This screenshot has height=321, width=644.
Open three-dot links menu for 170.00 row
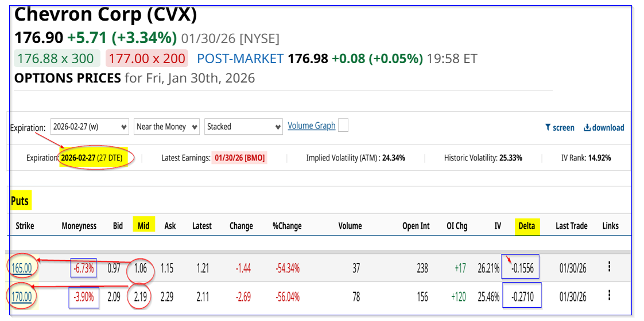609,296
